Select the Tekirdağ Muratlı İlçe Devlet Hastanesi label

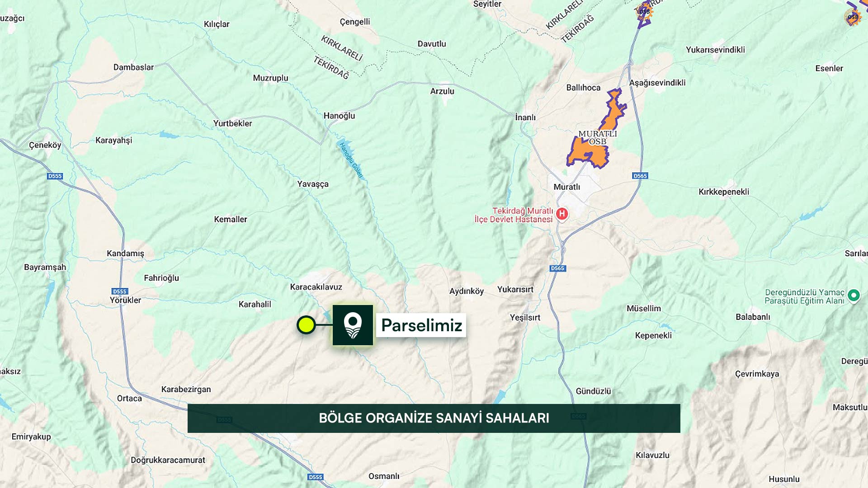coord(514,215)
